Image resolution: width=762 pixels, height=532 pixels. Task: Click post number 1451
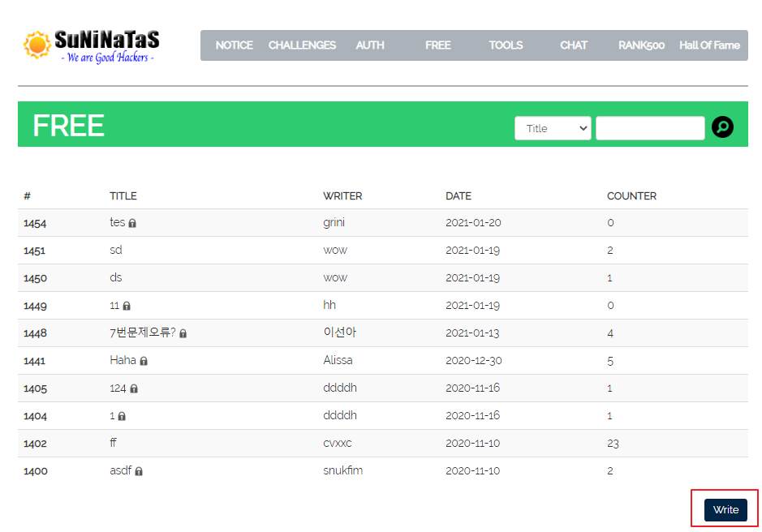click(x=35, y=251)
